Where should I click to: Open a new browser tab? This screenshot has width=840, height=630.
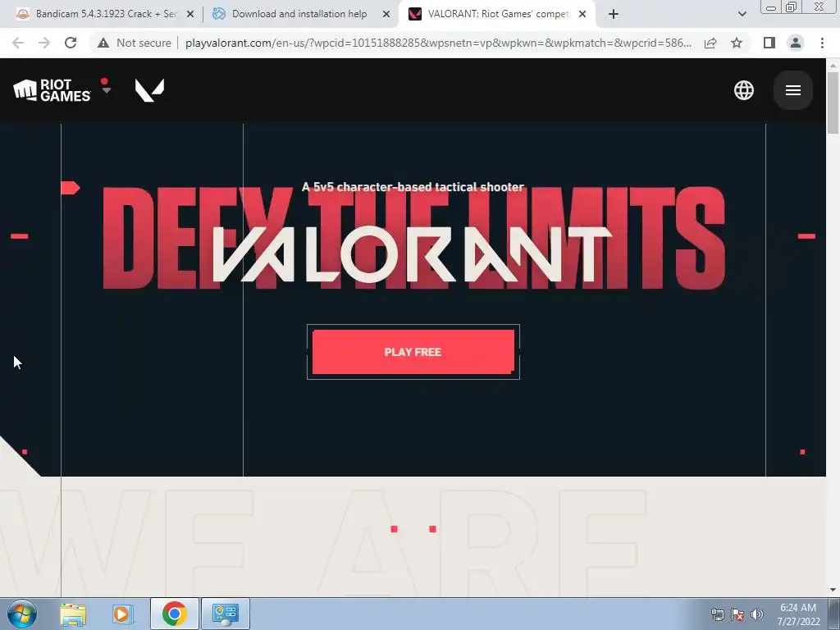point(614,15)
